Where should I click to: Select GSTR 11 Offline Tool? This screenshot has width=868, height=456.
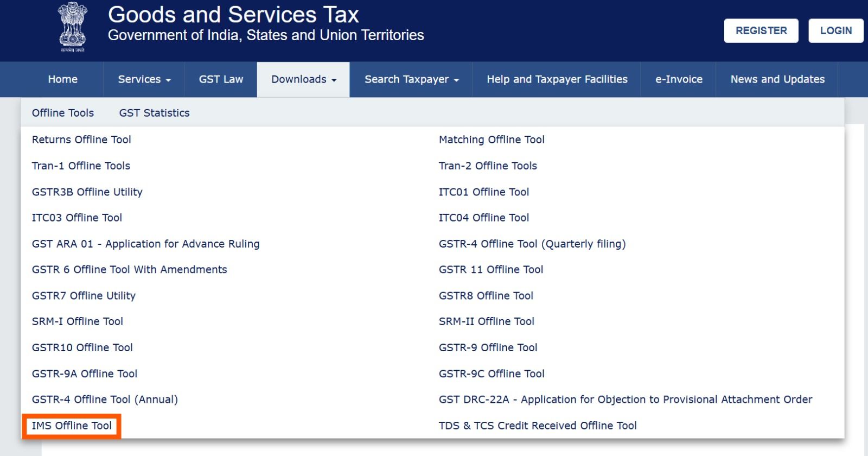coord(491,269)
